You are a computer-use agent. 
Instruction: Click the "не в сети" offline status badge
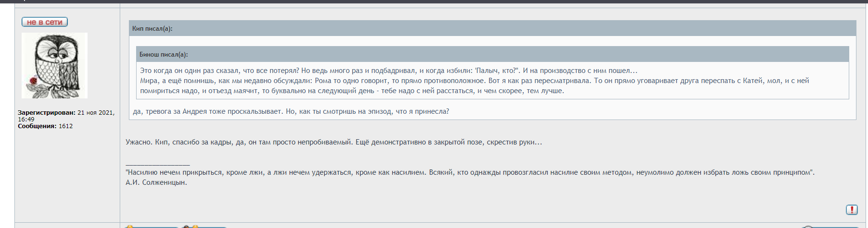[45, 22]
